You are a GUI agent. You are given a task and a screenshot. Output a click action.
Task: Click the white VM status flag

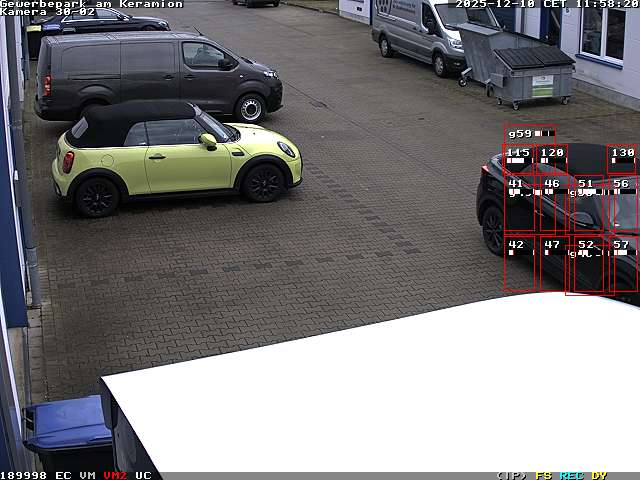(x=88, y=475)
